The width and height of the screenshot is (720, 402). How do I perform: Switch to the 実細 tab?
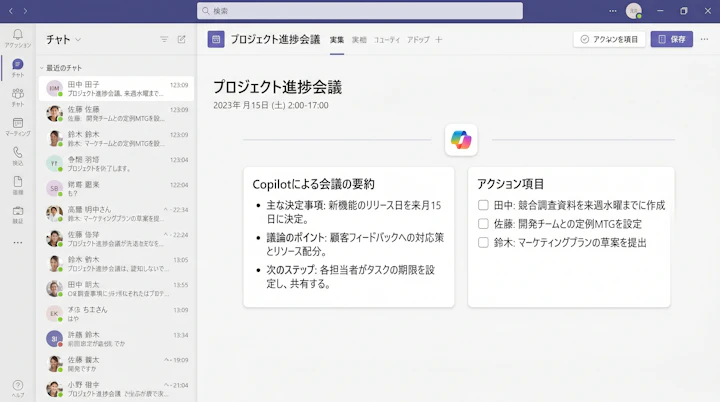[x=359, y=40]
